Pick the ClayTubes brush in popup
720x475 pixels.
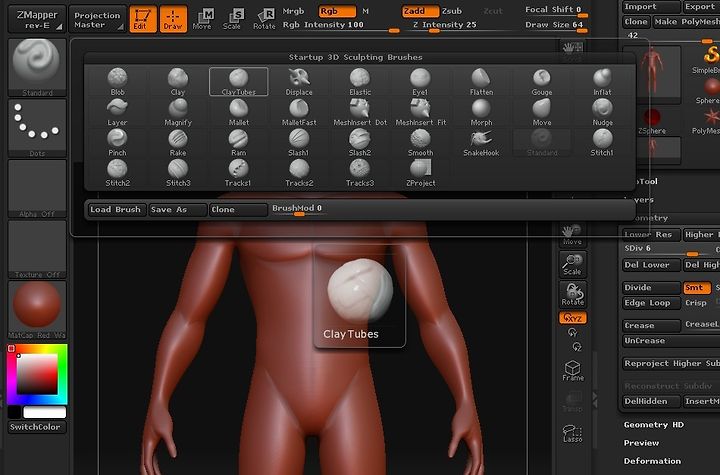[238, 82]
